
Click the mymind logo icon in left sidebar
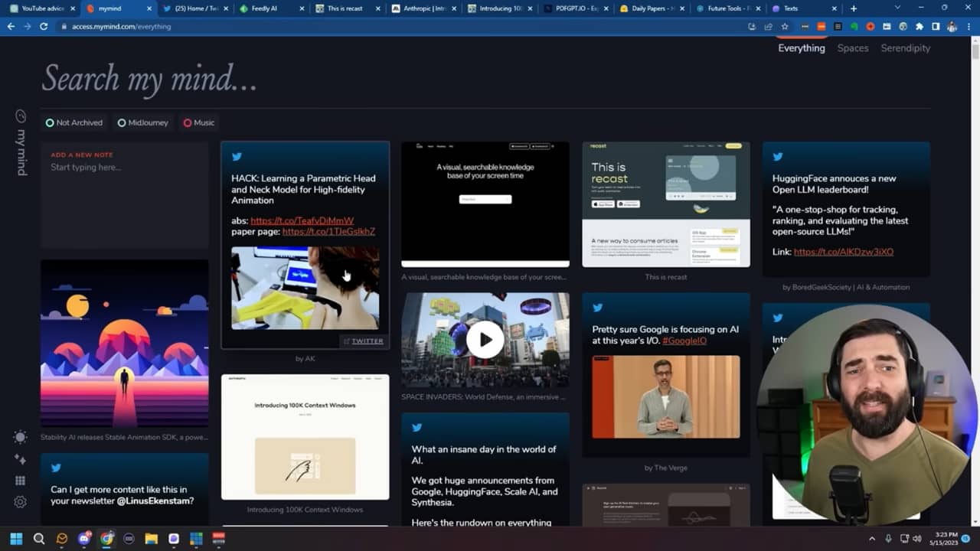[21, 116]
